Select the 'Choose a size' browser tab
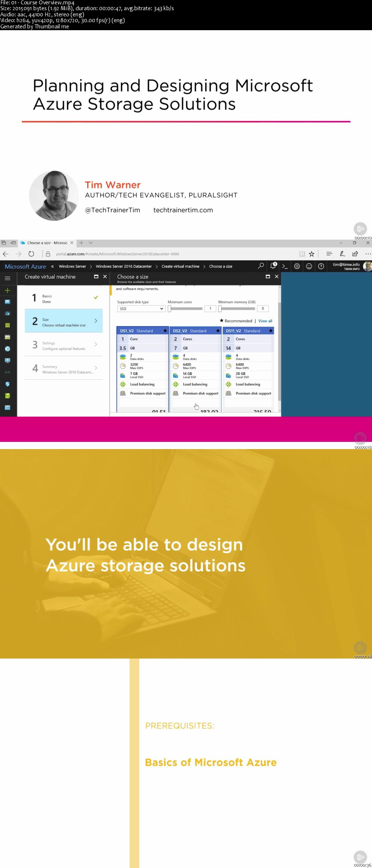 47,243
